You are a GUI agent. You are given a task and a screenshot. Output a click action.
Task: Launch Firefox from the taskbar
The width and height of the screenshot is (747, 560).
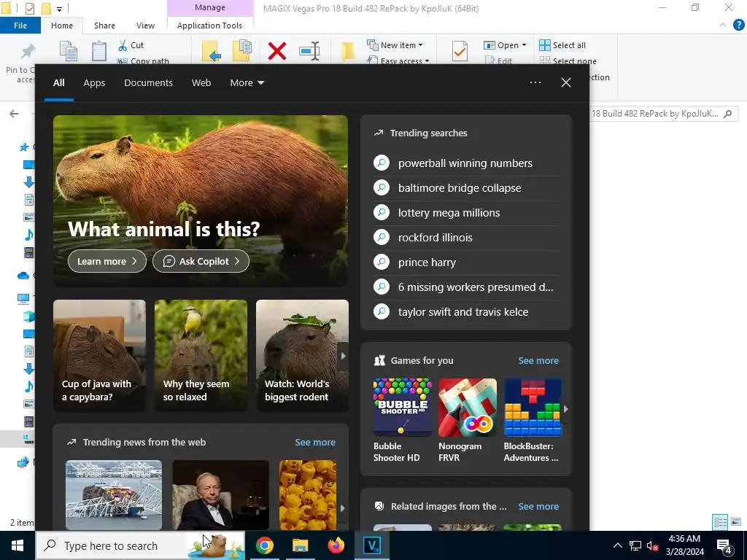tap(336, 545)
